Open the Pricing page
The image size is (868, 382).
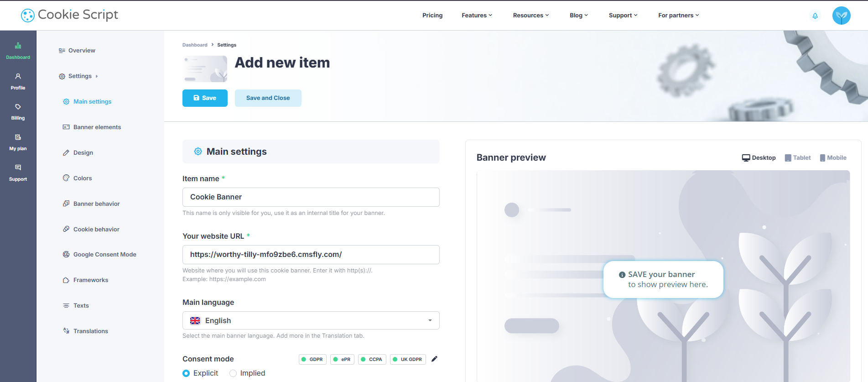point(432,16)
